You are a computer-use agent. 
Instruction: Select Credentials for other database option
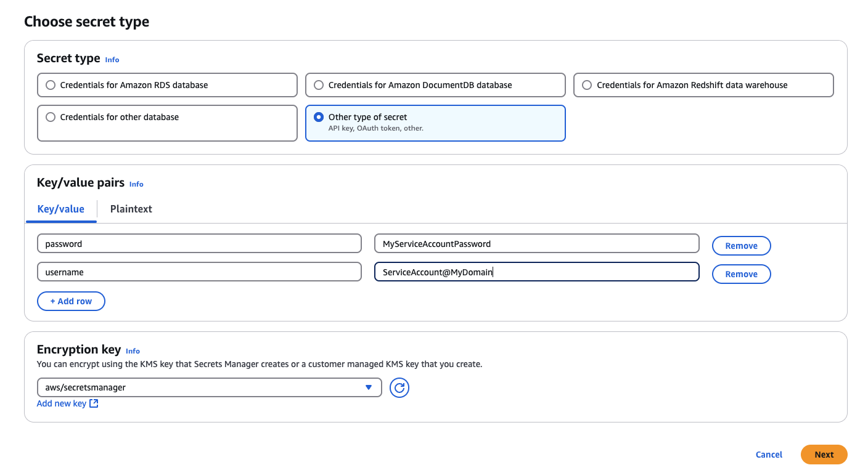(51, 117)
